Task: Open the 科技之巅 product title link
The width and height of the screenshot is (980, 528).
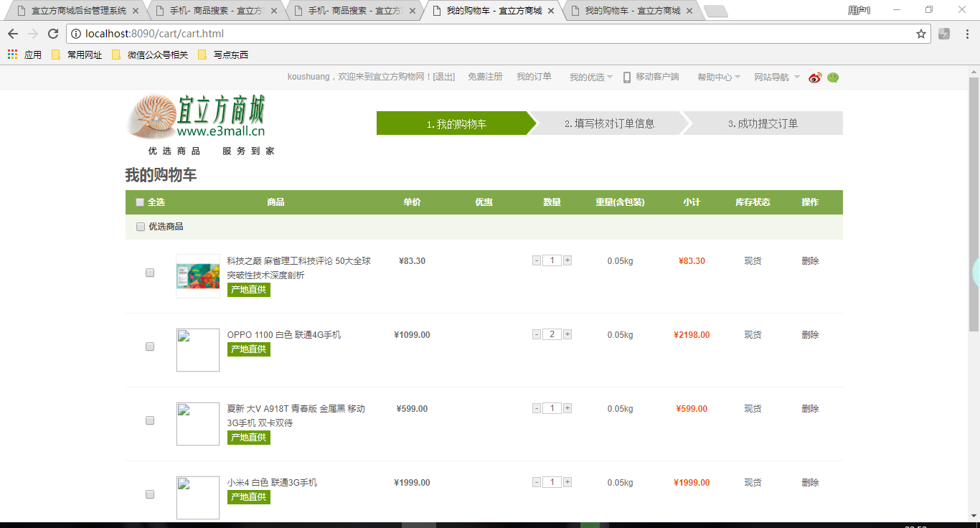Action: point(299,268)
